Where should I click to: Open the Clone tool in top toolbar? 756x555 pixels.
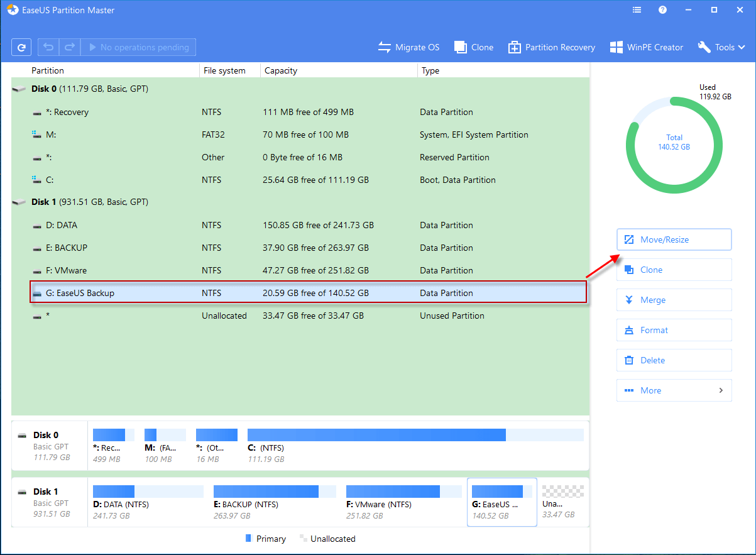pos(474,47)
